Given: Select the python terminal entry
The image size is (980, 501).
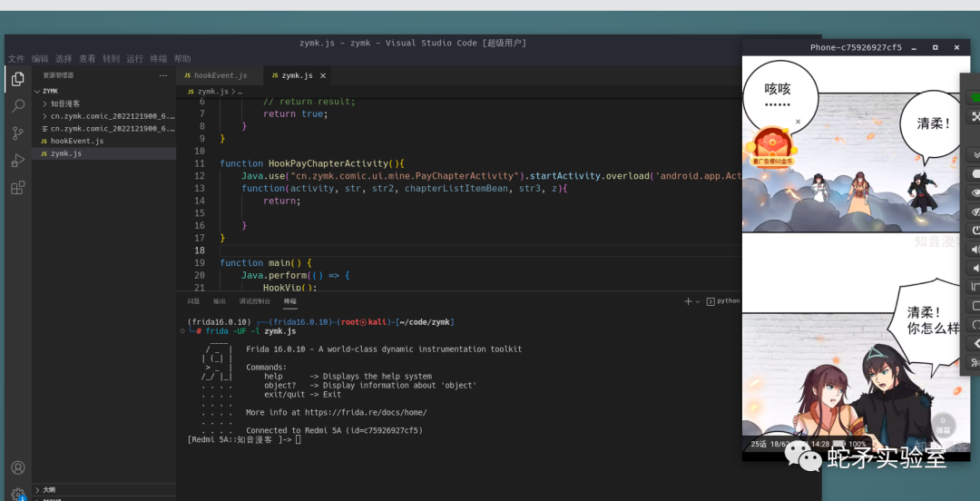Looking at the screenshot, I should [x=723, y=300].
